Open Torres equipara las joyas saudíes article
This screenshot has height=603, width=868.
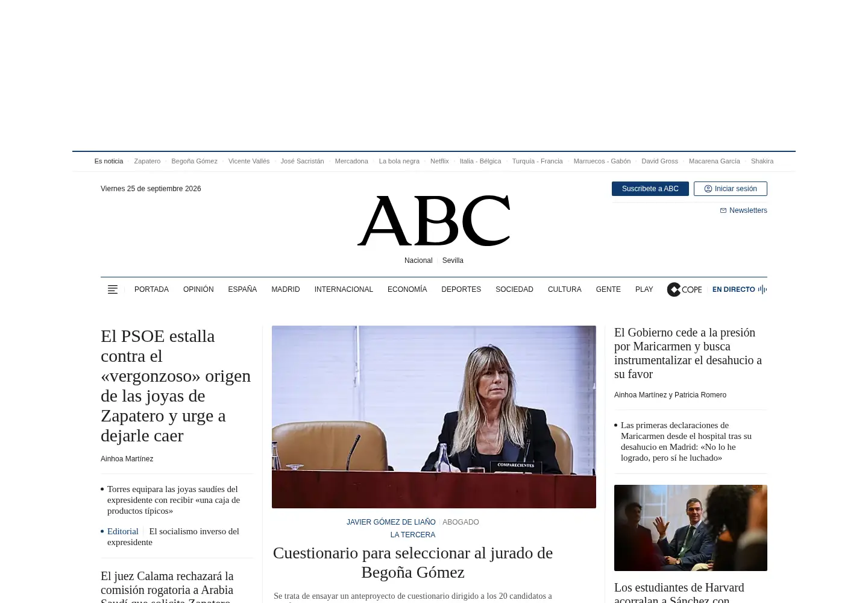coord(174,500)
